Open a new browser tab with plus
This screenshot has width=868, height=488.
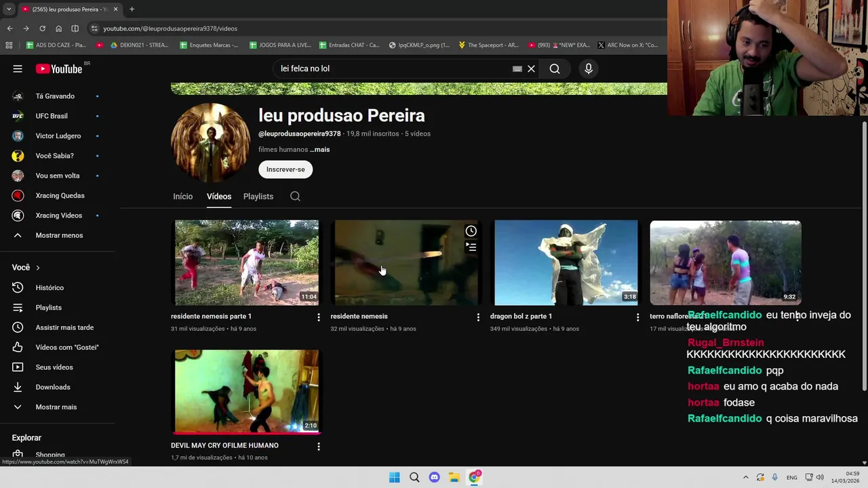(132, 9)
